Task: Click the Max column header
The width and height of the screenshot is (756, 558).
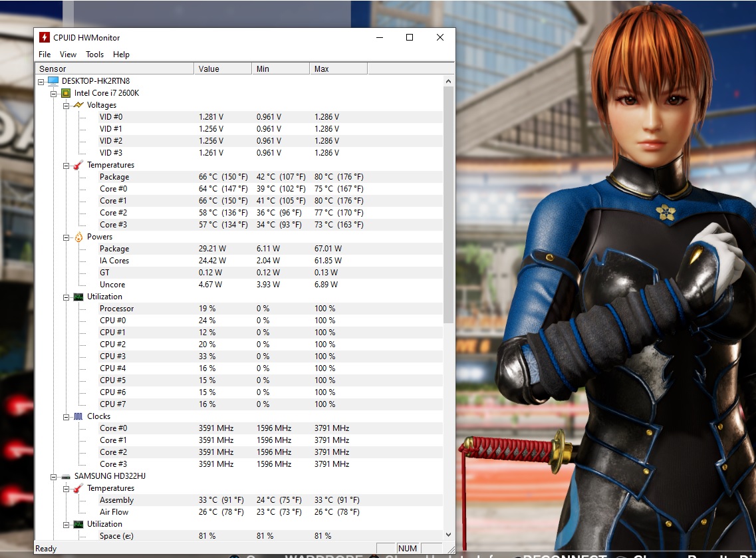Action: tap(338, 69)
